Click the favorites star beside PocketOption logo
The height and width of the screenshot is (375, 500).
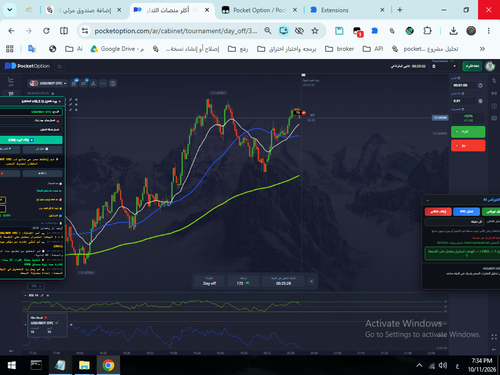click(x=59, y=66)
